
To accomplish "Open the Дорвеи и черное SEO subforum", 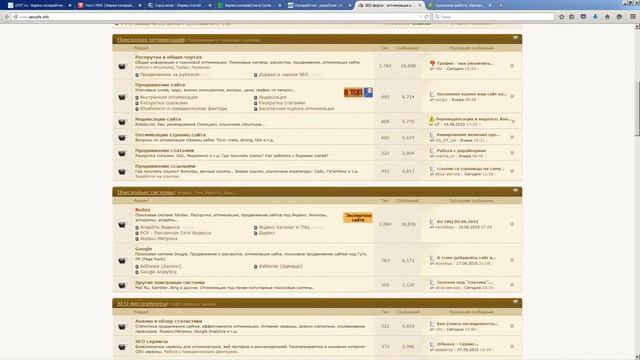I will 284,75.
